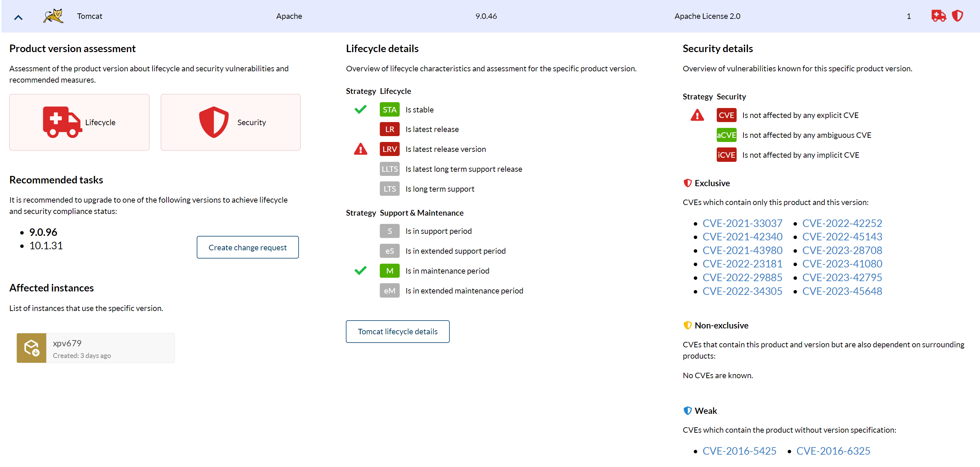Click the LRV latest release version badge
The height and width of the screenshot is (467, 980).
coord(389,149)
